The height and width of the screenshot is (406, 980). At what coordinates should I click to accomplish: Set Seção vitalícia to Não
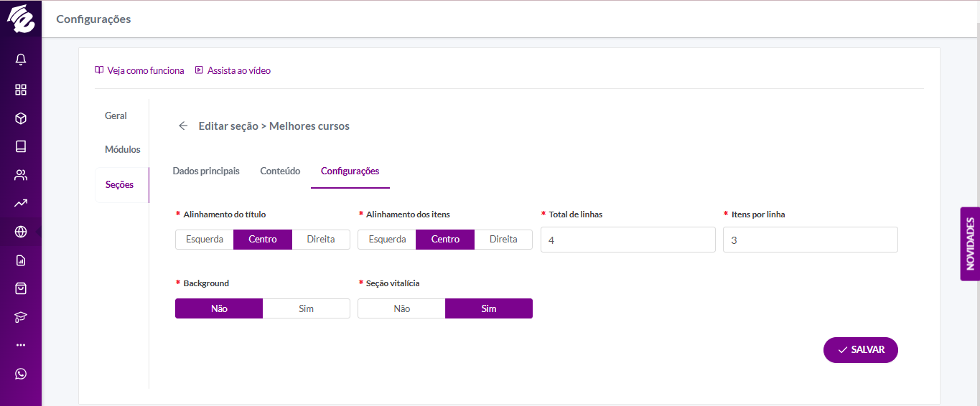(402, 308)
